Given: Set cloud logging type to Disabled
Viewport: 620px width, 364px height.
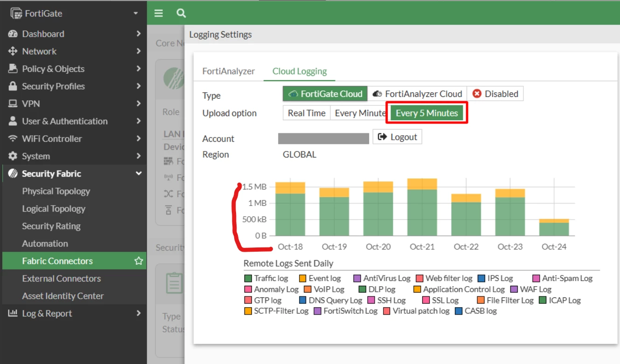Looking at the screenshot, I should (495, 94).
